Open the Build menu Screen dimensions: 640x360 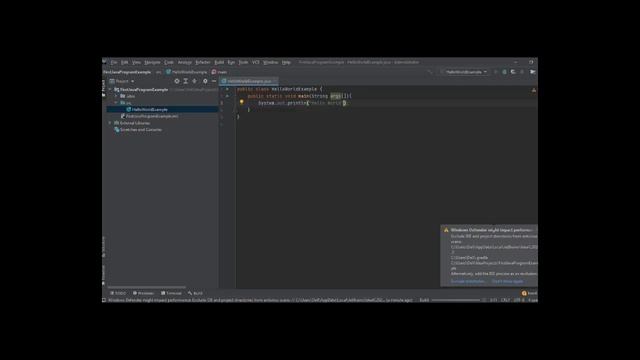tap(219, 62)
